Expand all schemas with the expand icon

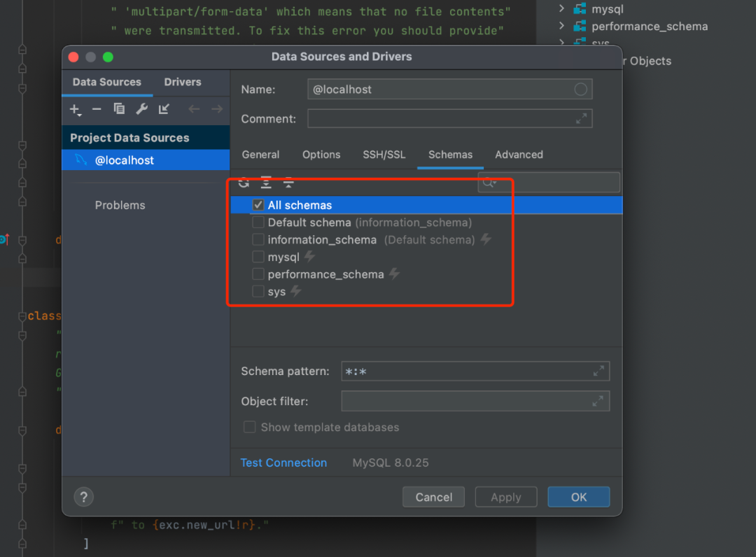point(266,183)
